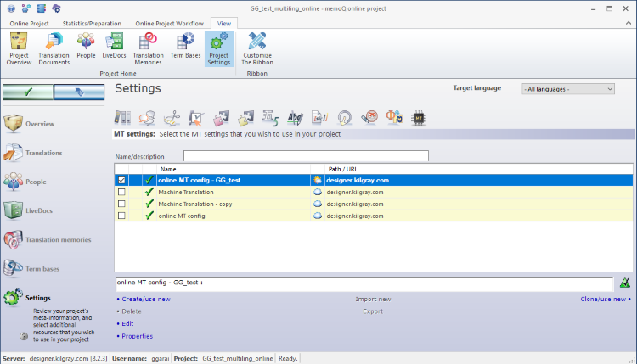Select the View ribbon tab
The image size is (637, 364).
pos(224,24)
